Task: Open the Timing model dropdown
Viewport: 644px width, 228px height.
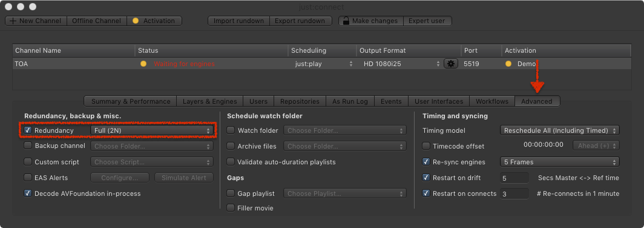Action: coord(559,130)
